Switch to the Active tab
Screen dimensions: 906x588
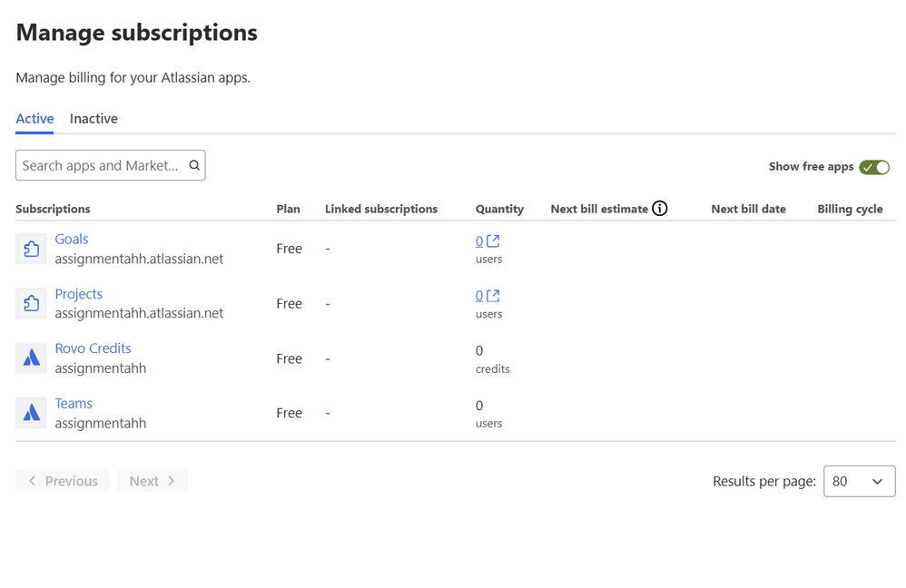[34, 118]
